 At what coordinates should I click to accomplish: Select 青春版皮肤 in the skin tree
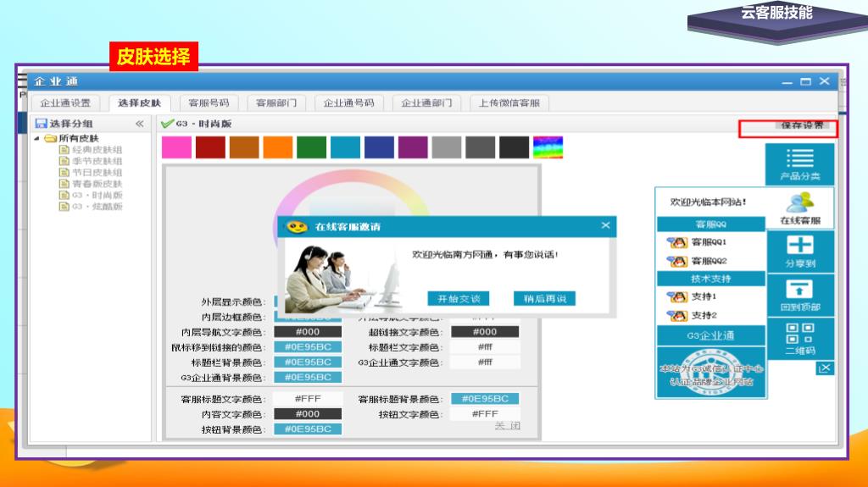click(97, 184)
